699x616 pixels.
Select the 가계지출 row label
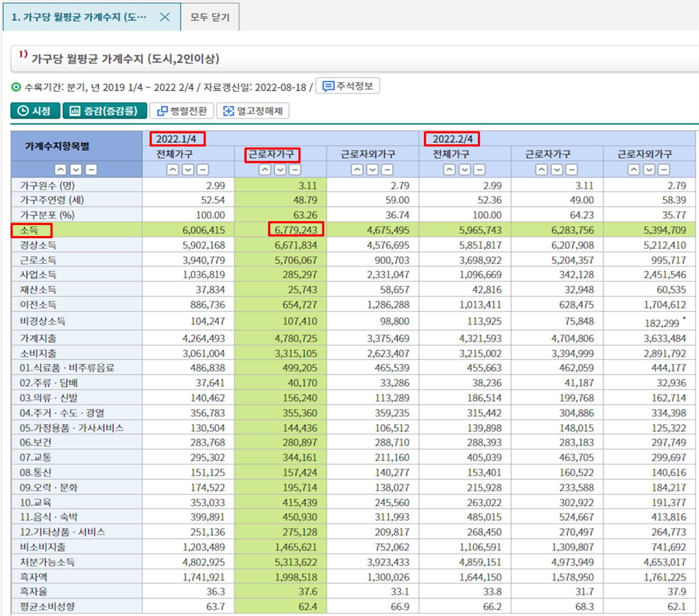pos(38,338)
